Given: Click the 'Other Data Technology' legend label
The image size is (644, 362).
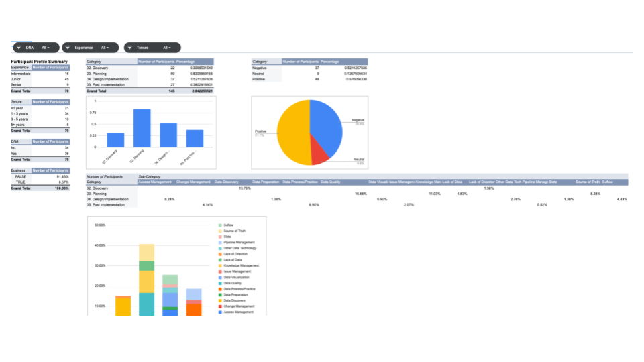Looking at the screenshot, I should click(x=240, y=248).
